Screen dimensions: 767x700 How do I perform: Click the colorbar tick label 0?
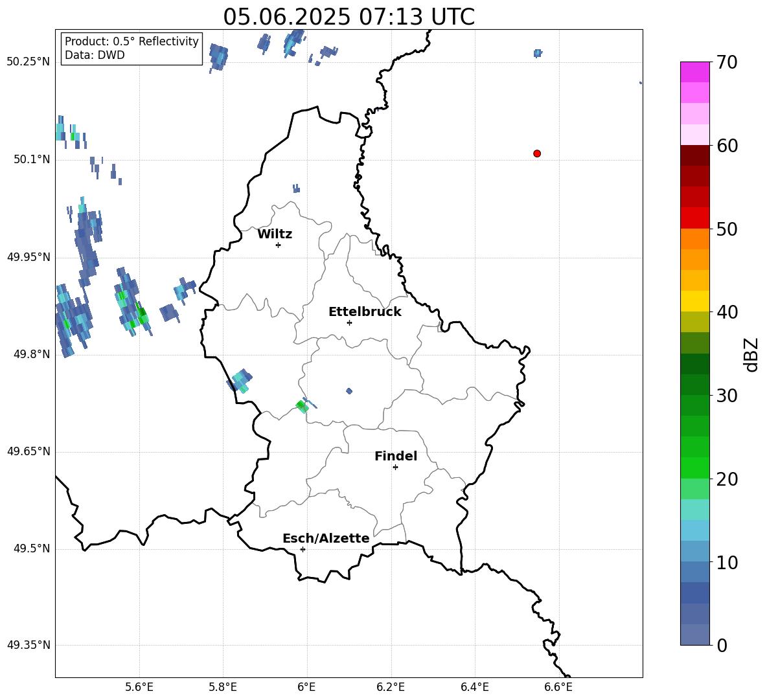[722, 645]
